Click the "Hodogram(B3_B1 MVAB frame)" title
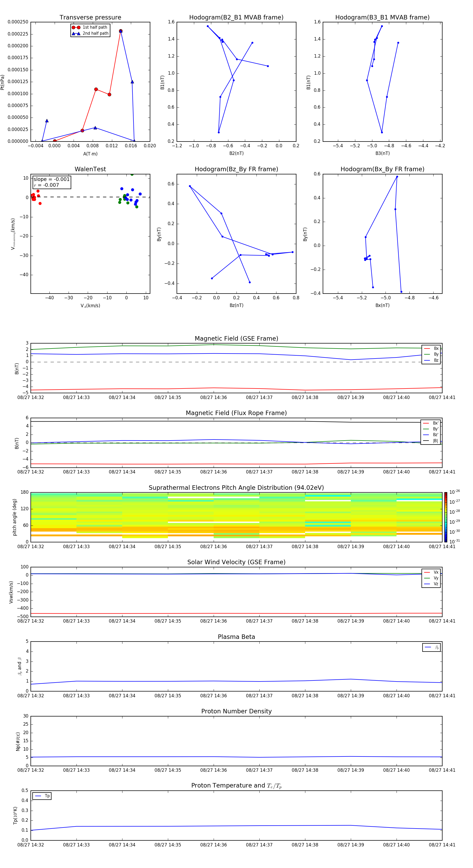 tap(382, 18)
